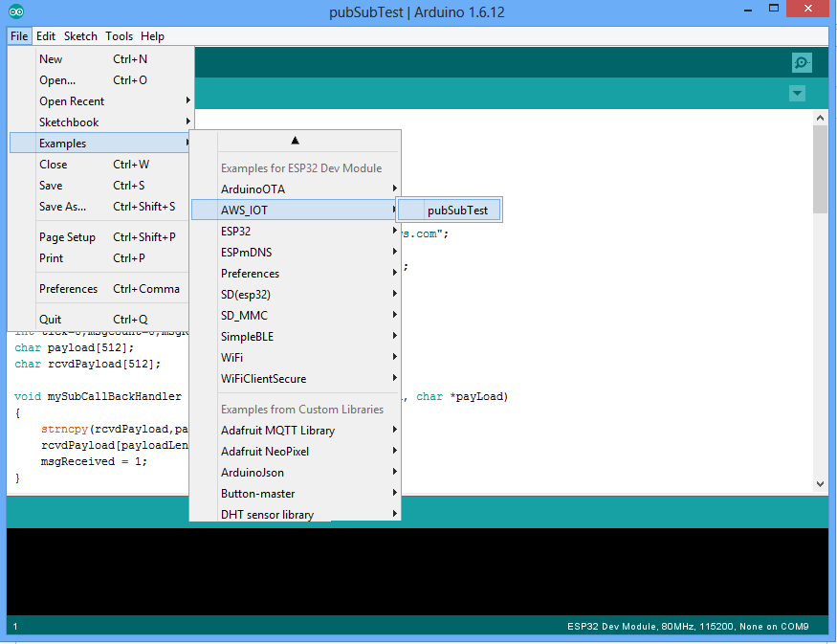Open the Tools menu
This screenshot has width=837, height=644.
[x=120, y=36]
